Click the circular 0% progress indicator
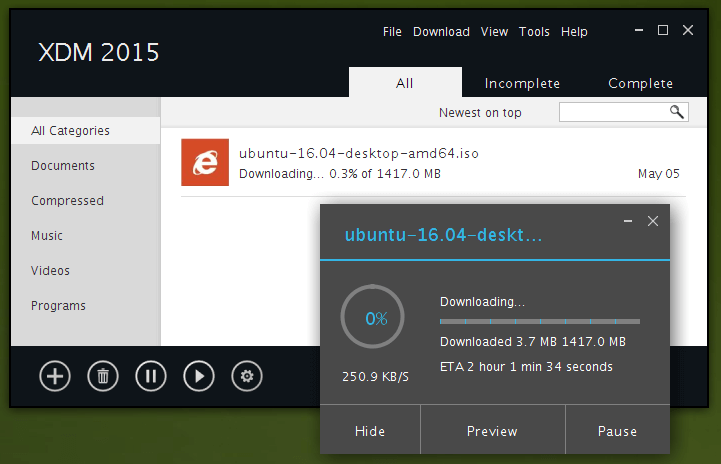The width and height of the screenshot is (721, 464). pyautogui.click(x=372, y=316)
